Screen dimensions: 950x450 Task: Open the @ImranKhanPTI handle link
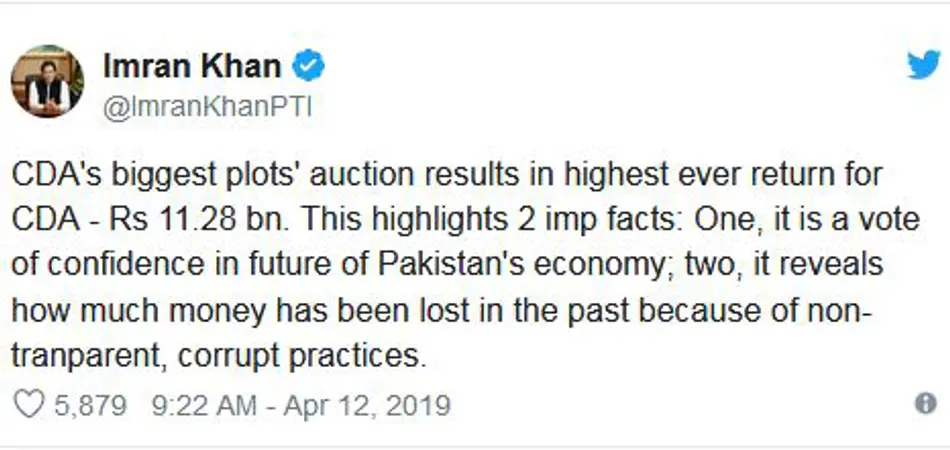[207, 107]
